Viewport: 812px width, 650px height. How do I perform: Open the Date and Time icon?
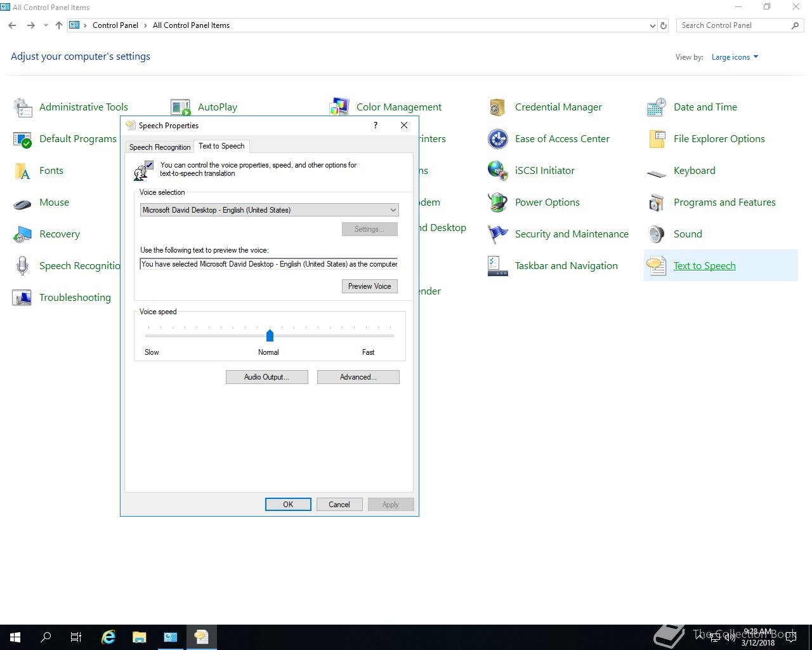click(x=657, y=107)
